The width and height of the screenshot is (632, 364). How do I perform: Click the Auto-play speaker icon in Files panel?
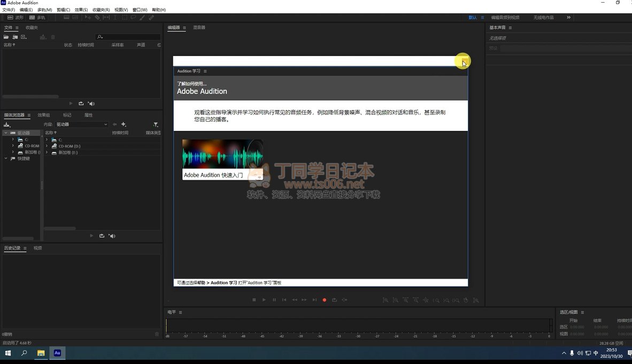tap(91, 104)
